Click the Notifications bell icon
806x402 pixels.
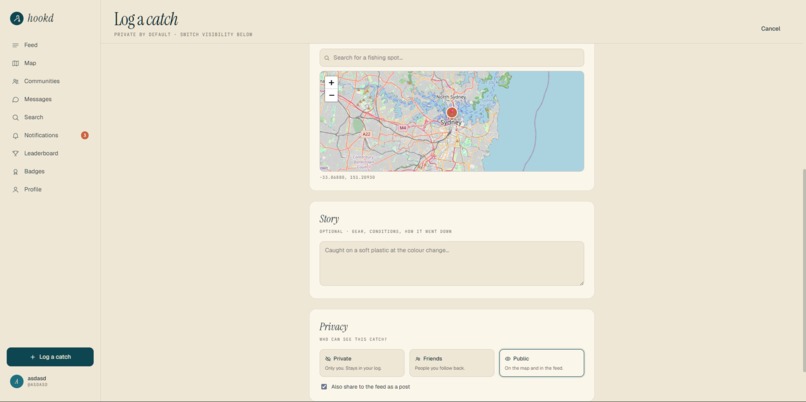coord(15,135)
